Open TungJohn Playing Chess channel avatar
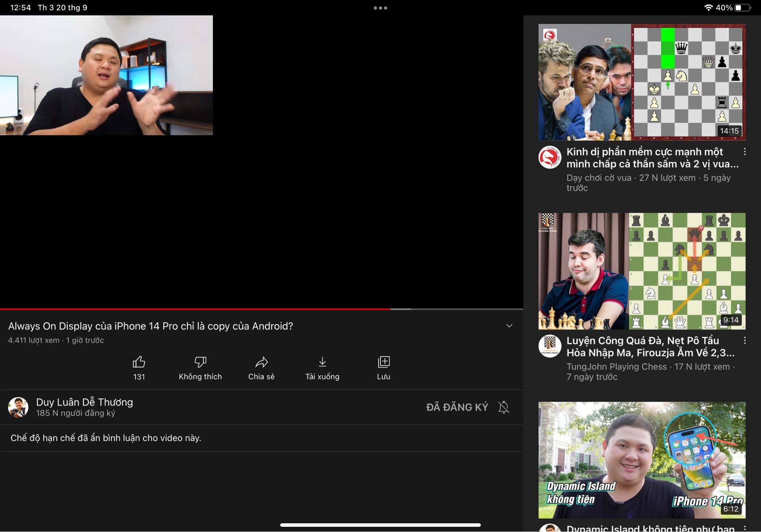The height and width of the screenshot is (532, 761). 550,346
